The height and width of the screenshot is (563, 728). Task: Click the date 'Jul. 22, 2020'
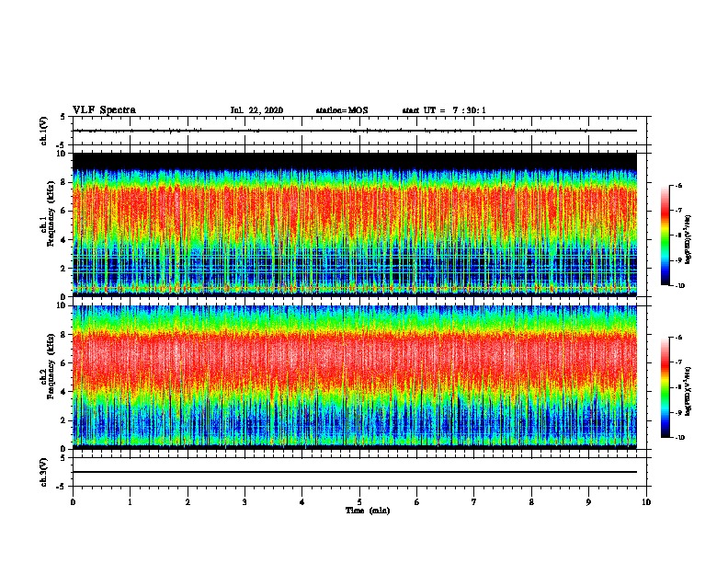[256, 110]
